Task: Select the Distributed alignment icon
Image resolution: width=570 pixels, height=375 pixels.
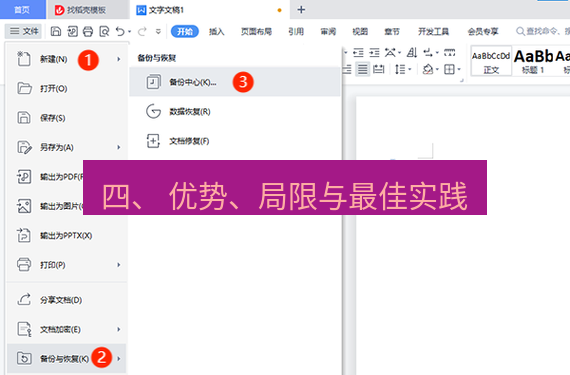Action: point(379,69)
